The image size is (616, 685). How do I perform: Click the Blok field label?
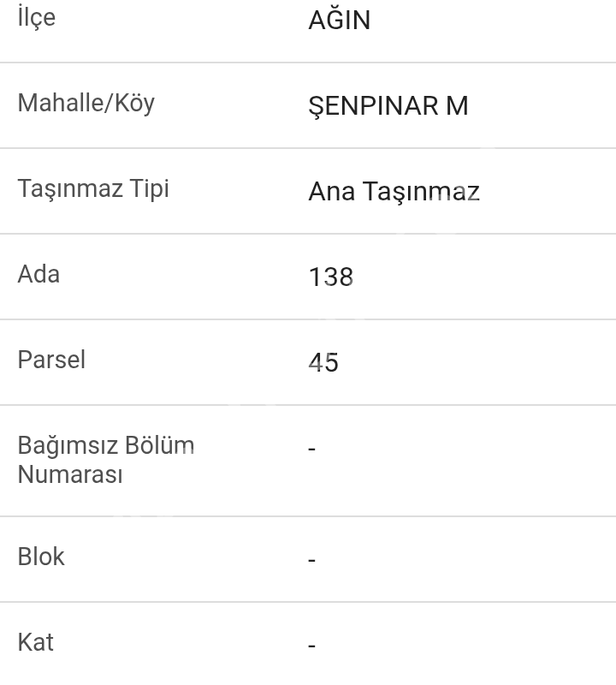[41, 557]
